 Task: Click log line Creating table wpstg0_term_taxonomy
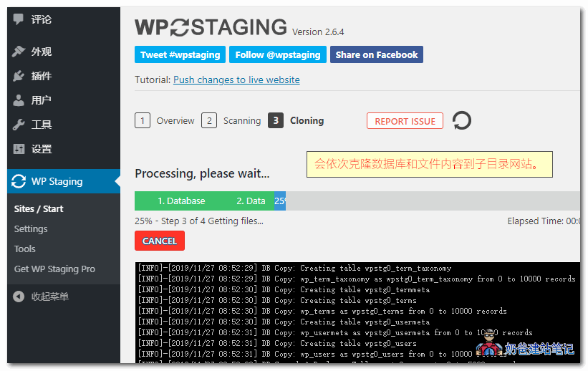[x=295, y=268]
